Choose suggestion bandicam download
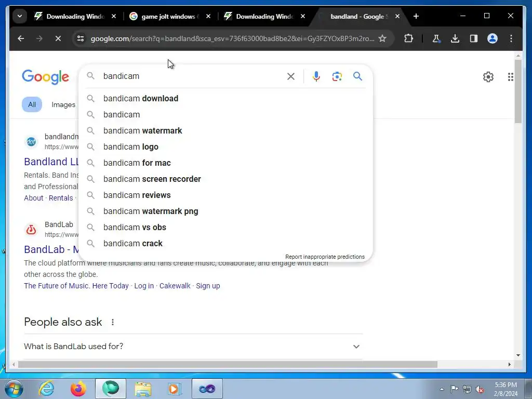Screen dimensions: 532x399 point(225,98)
